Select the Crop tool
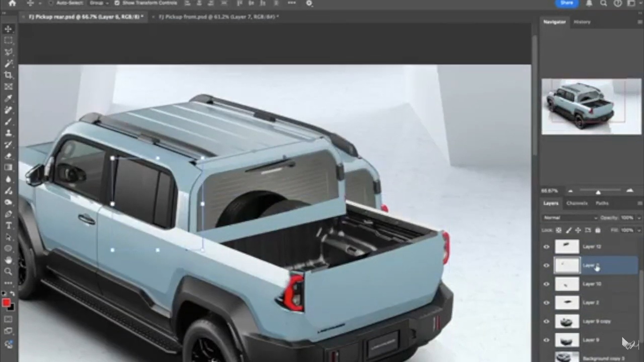The image size is (644, 362). click(x=8, y=75)
